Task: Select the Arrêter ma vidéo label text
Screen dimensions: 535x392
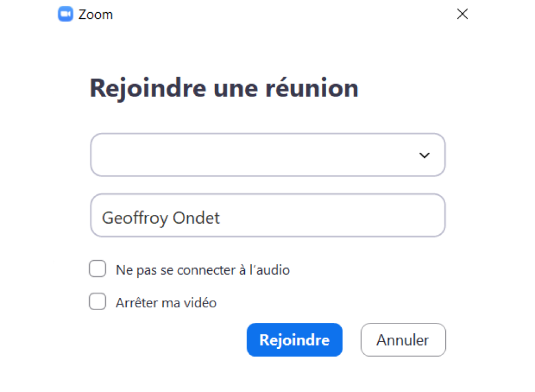Action: click(166, 303)
